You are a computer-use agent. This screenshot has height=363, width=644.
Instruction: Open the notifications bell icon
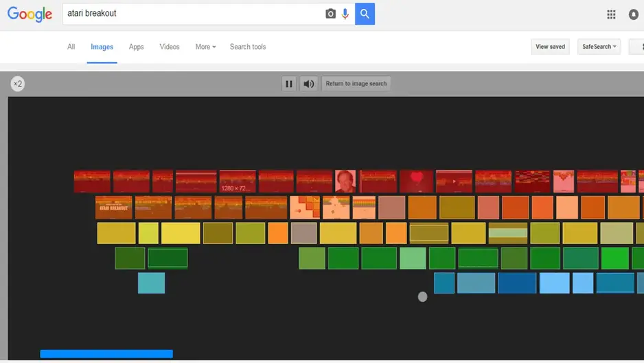633,14
